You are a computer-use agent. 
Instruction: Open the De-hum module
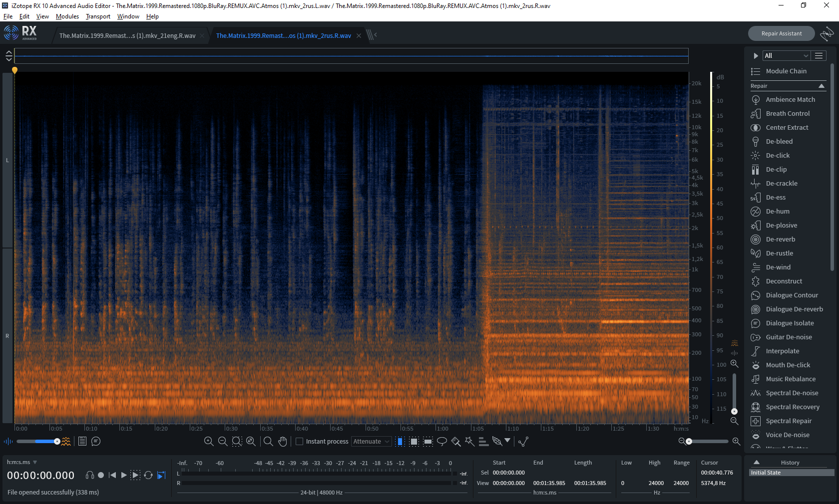778,212
